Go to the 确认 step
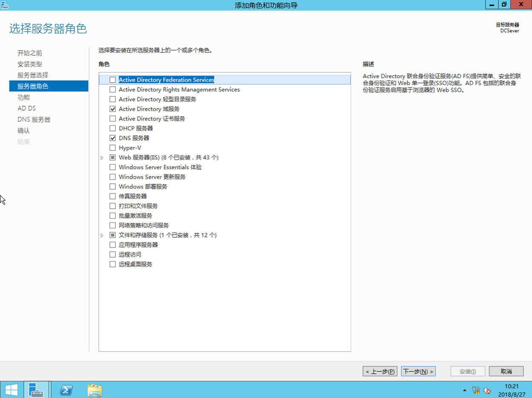 pyautogui.click(x=24, y=131)
